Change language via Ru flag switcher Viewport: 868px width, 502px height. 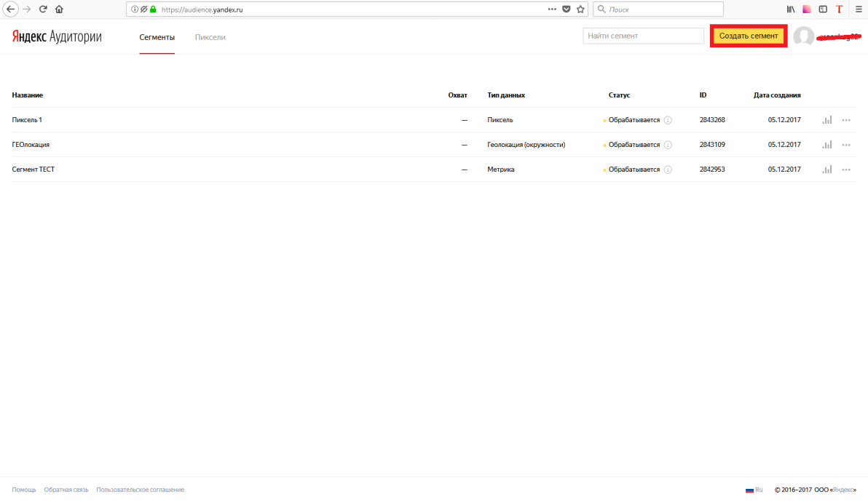(x=754, y=490)
